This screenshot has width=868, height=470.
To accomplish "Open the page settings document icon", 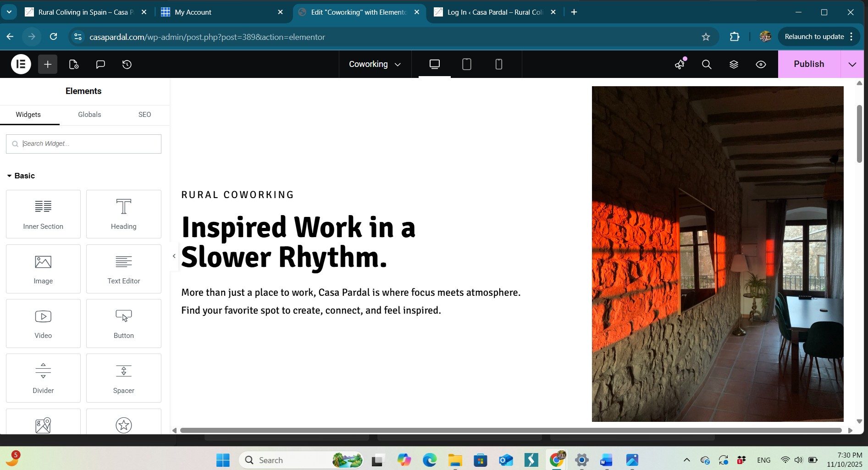I will pyautogui.click(x=74, y=64).
